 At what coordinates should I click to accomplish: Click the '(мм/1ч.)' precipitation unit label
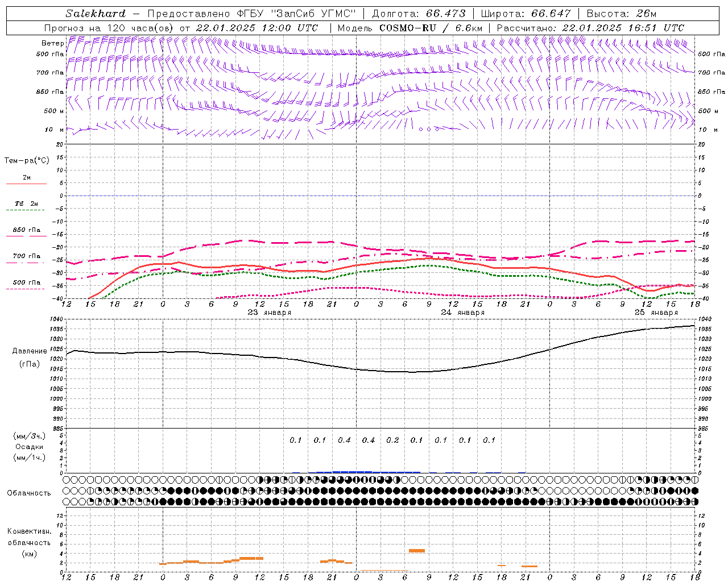pos(30,458)
